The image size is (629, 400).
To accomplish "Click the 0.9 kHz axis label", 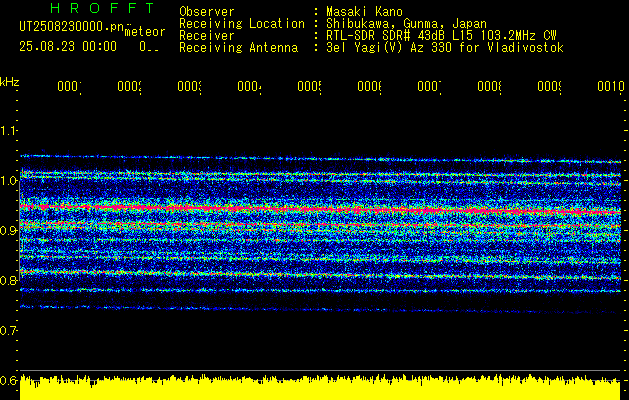I will pos(8,230).
